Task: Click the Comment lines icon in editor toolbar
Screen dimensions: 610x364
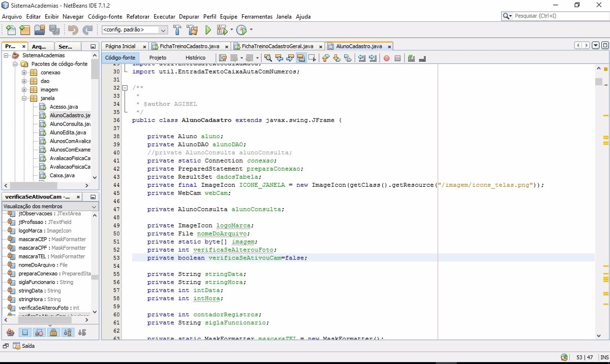Action: [x=410, y=58]
